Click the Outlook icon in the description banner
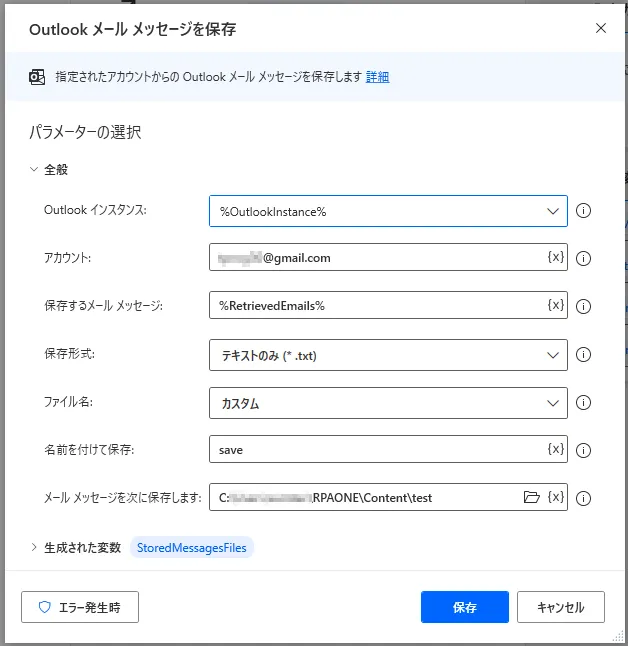Image resolution: width=628 pixels, height=646 pixels. [37, 77]
